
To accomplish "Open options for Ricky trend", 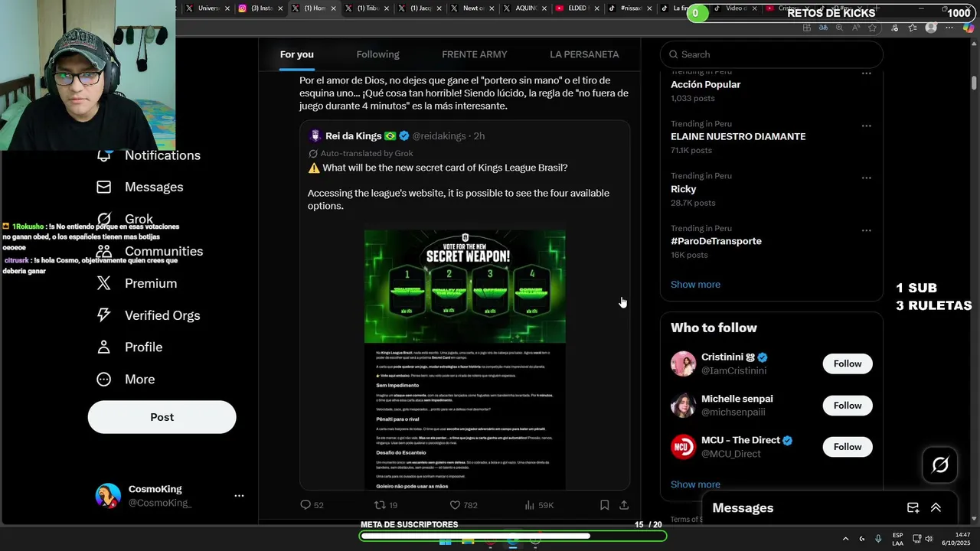I will [867, 178].
